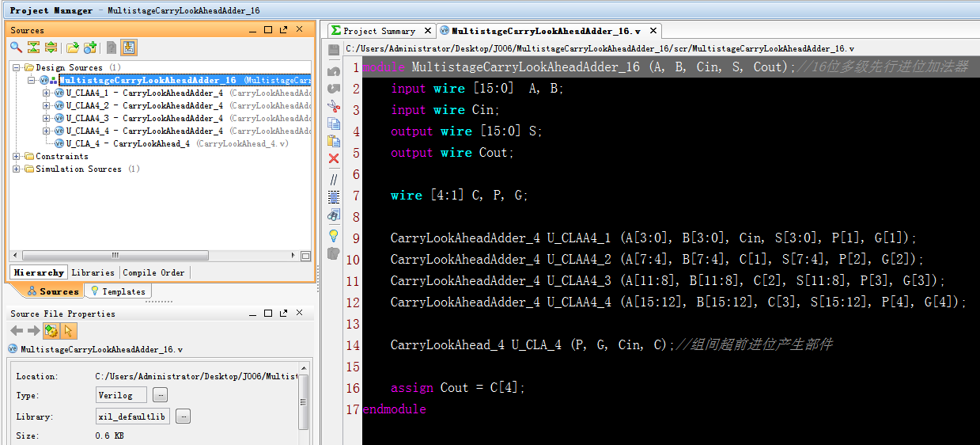This screenshot has width=980, height=445.
Task: Click the comment toggle // icon
Action: pos(334,180)
